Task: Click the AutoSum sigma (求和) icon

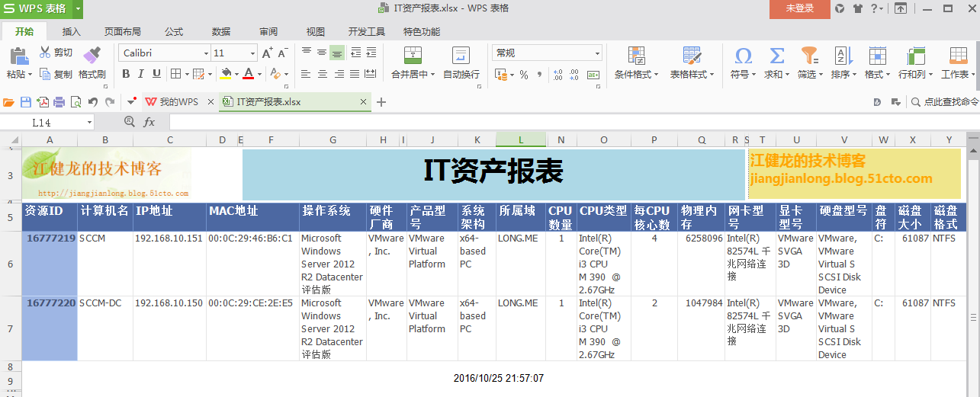Action: click(776, 56)
